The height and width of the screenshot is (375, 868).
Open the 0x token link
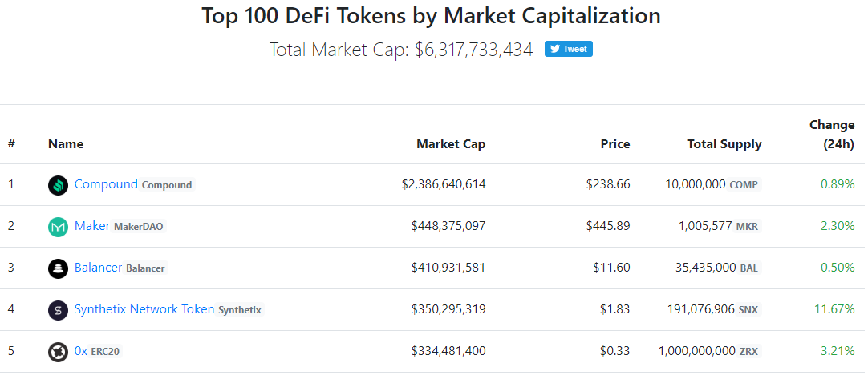coord(80,351)
